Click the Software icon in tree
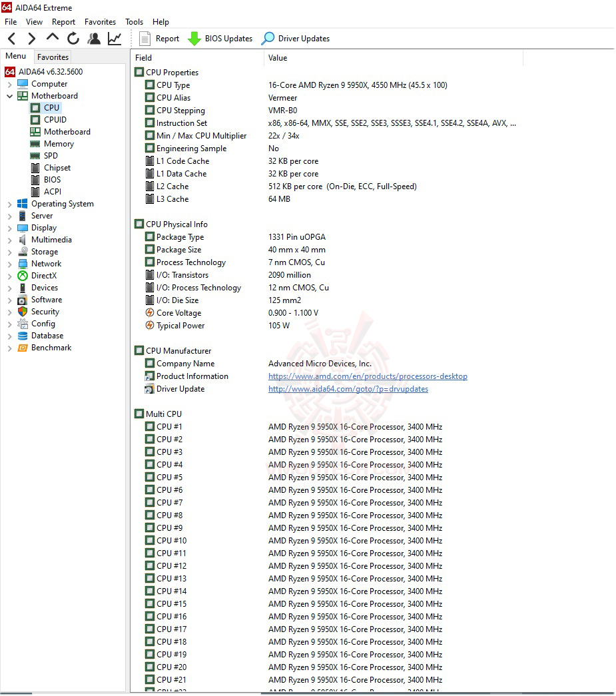The height and width of the screenshot is (696, 616). (23, 300)
